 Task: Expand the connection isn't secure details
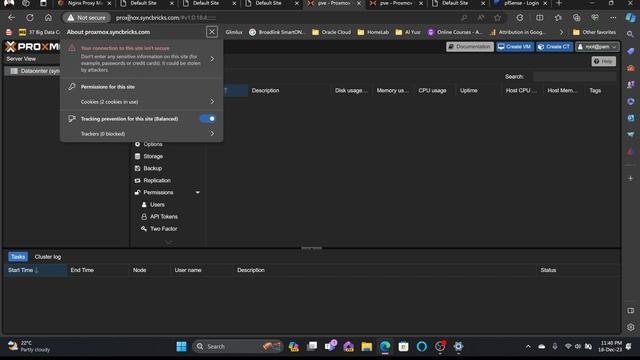[x=212, y=59]
